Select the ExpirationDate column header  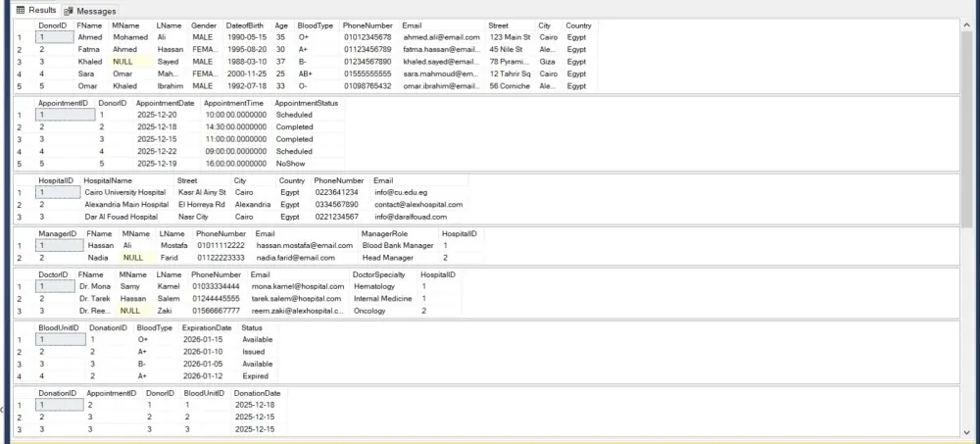(209, 327)
